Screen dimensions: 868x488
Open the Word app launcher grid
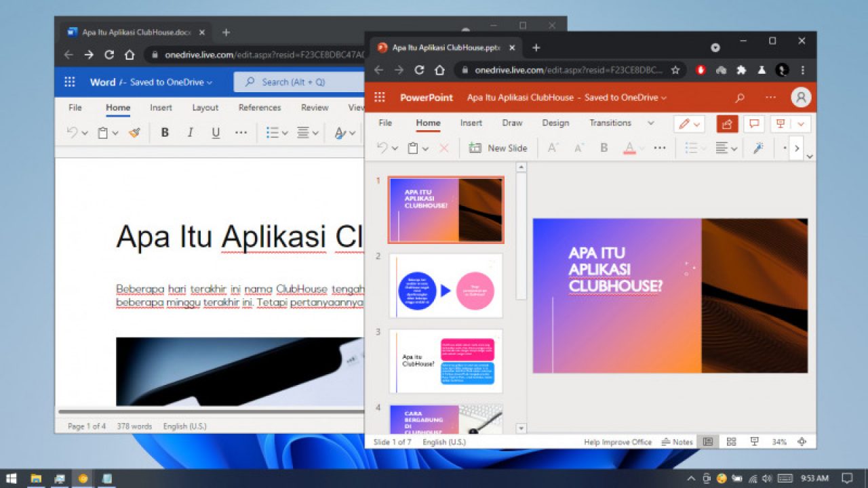(x=70, y=82)
